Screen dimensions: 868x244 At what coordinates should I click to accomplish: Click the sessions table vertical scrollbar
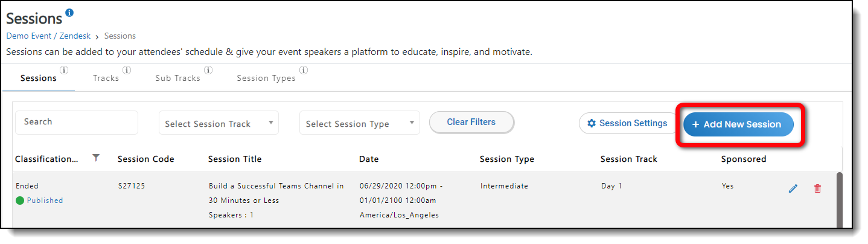[839, 199]
